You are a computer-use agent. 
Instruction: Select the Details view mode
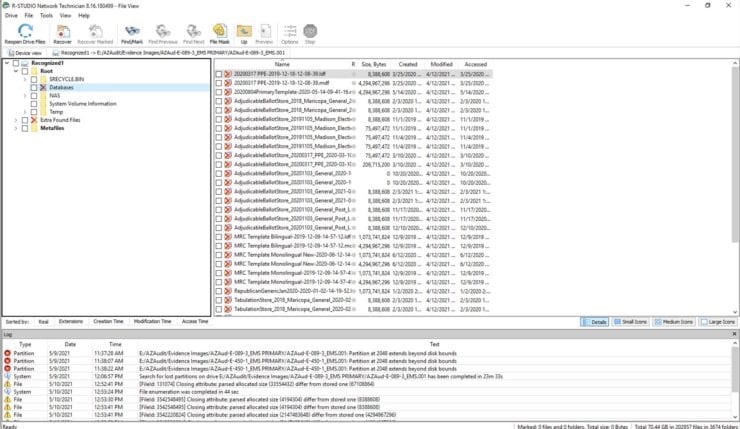pyautogui.click(x=595, y=322)
